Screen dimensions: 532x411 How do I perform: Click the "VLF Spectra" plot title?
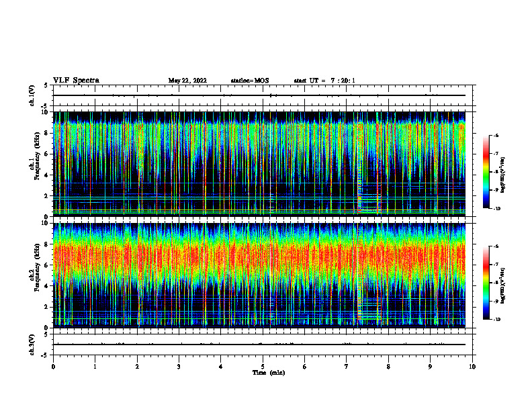[76, 81]
